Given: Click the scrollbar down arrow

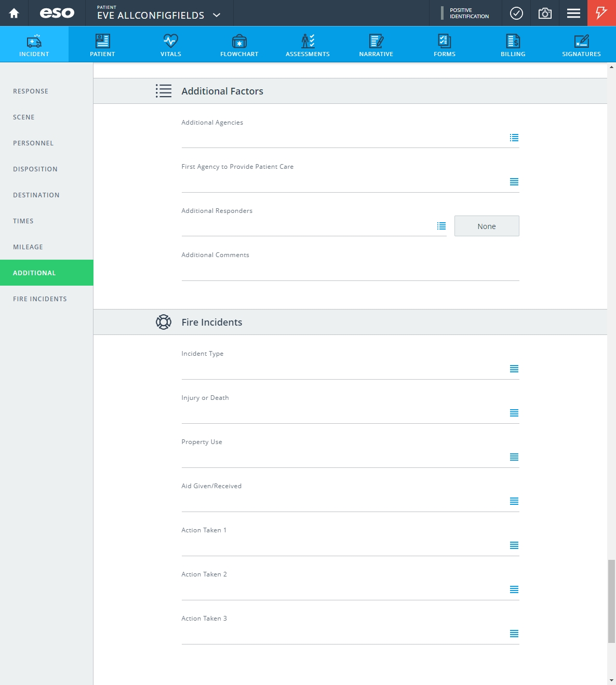Looking at the screenshot, I should tap(611, 680).
